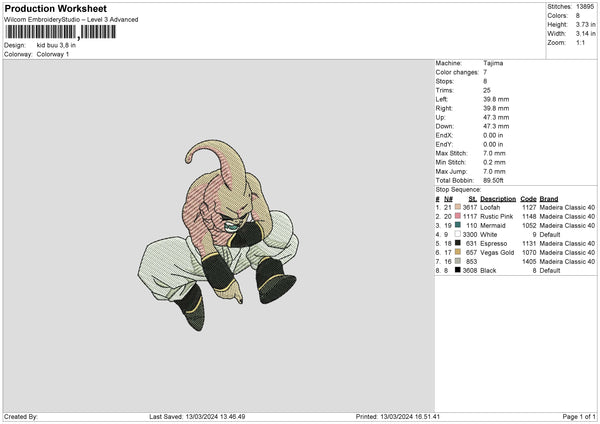
Task: Click the Machine value Tajima
Action: click(x=493, y=63)
